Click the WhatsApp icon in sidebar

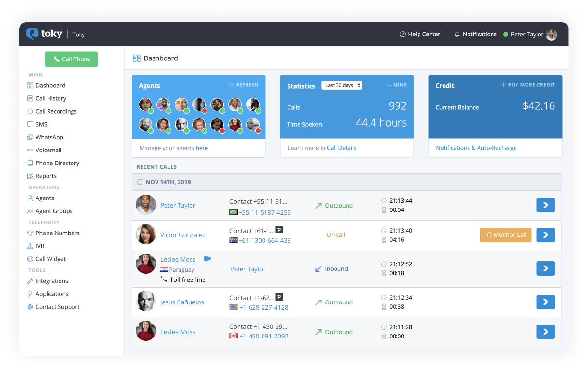point(30,137)
